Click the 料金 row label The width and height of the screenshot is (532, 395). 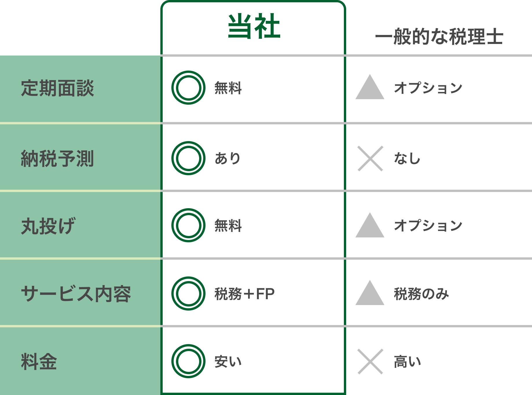pos(39,362)
